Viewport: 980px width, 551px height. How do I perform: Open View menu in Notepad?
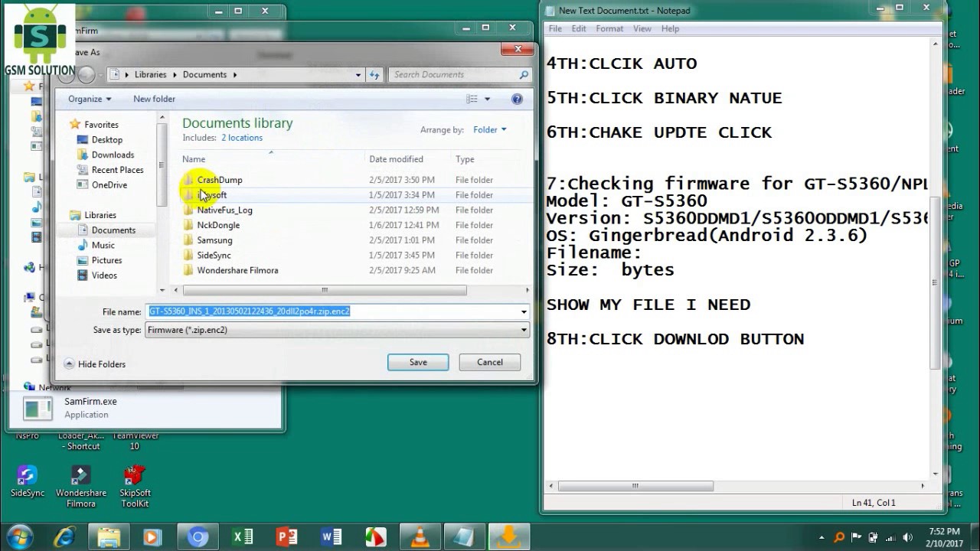tap(642, 28)
